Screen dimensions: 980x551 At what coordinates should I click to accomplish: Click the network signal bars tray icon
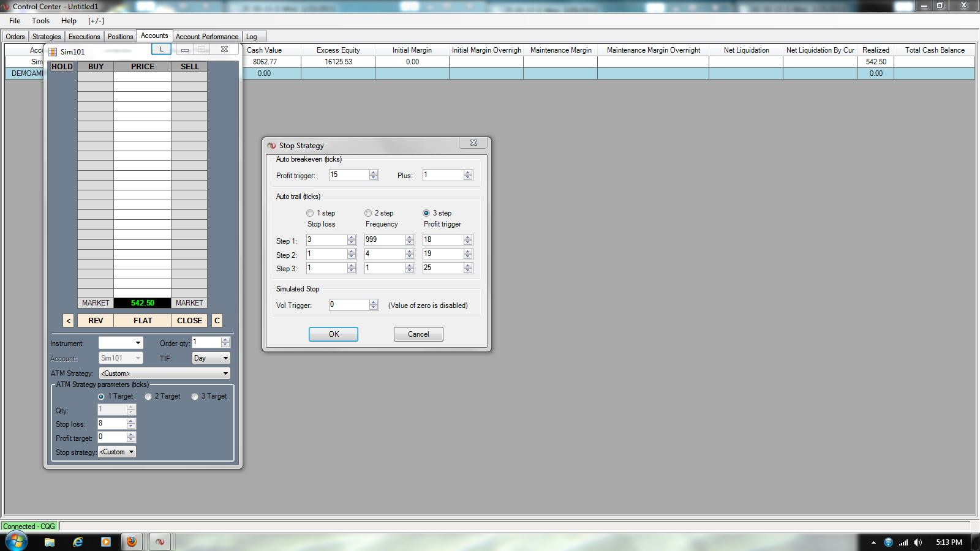pos(903,542)
